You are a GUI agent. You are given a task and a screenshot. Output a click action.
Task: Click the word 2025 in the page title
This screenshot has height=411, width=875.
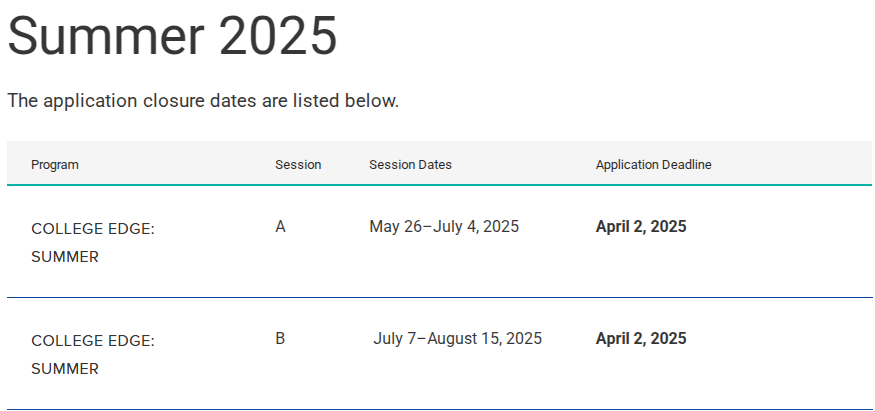[x=278, y=36]
